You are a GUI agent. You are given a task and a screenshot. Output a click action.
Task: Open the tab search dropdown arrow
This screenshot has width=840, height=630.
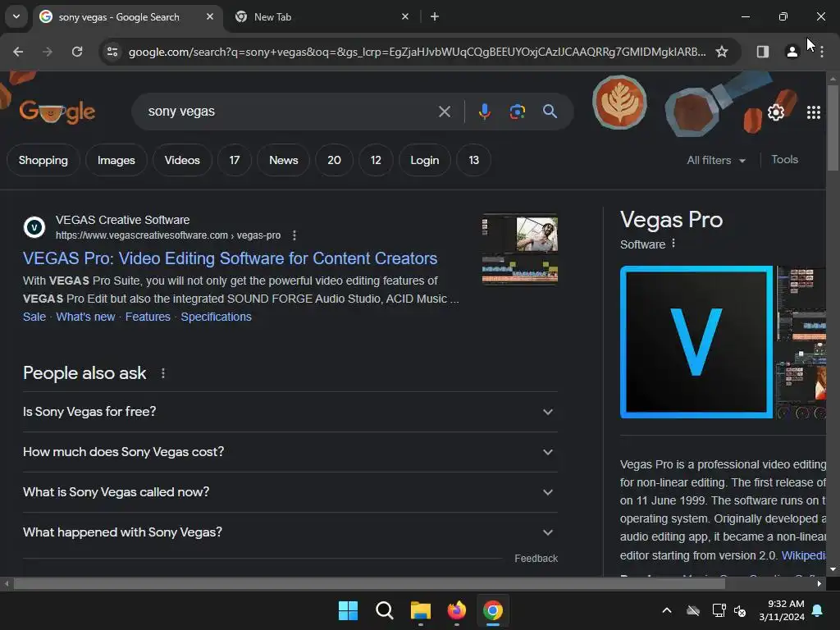pos(16,16)
